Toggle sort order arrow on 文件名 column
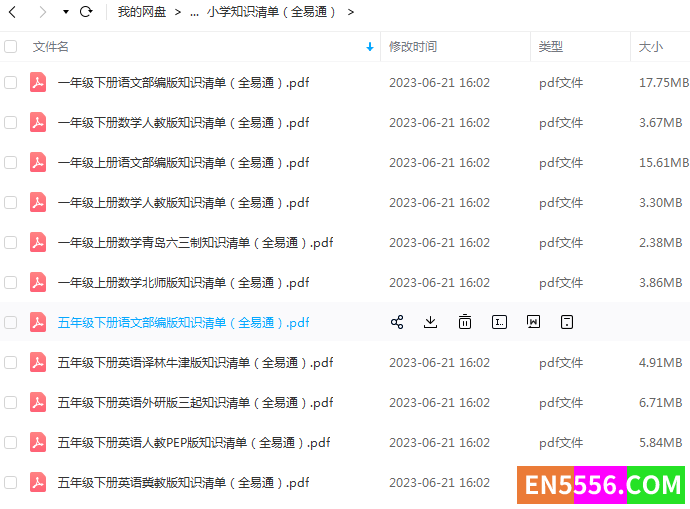Image resolution: width=690 pixels, height=509 pixels. 370,47
